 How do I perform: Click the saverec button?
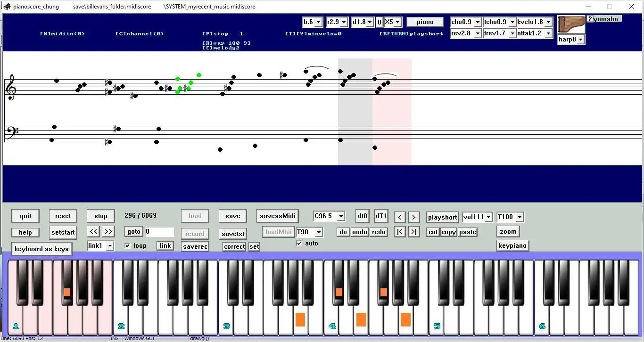[195, 247]
